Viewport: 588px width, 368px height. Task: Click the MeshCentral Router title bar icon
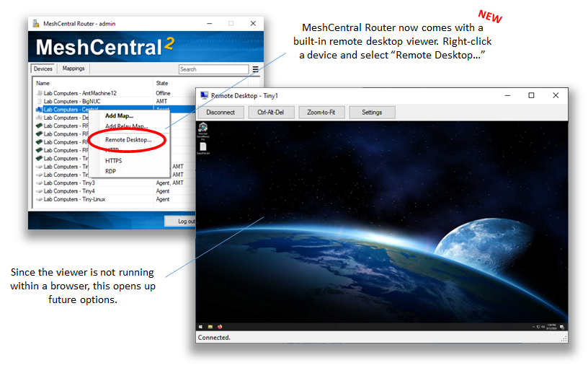[36, 24]
